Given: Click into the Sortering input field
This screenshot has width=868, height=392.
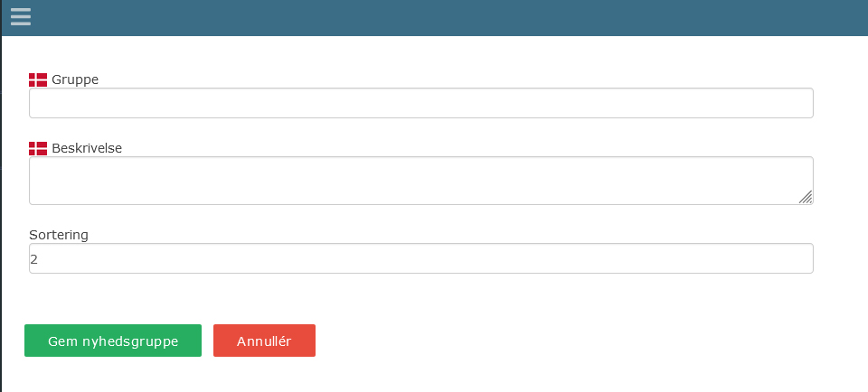Looking at the screenshot, I should click(x=420, y=258).
